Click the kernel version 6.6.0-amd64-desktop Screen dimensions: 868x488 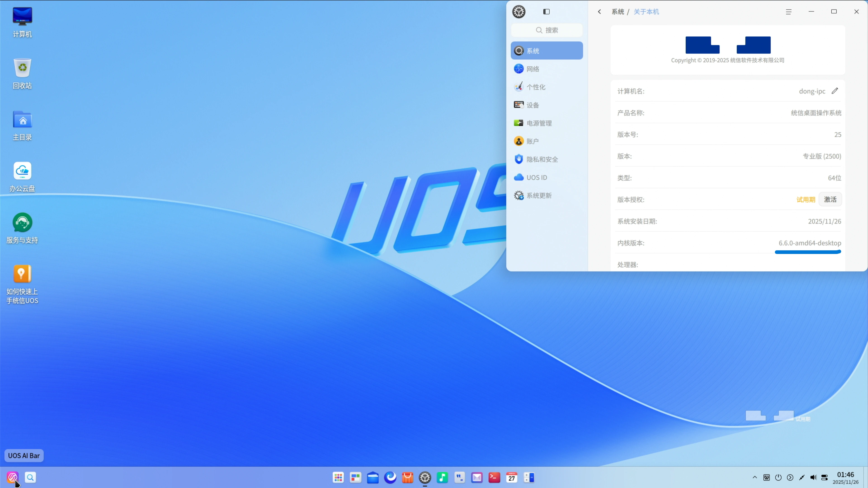(810, 243)
